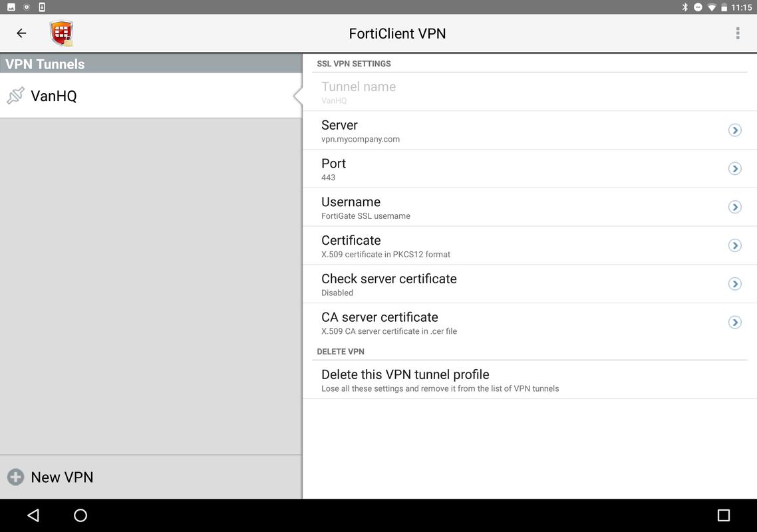Delete this VPN tunnel profile
Screen dimensions: 757x532
530,380
